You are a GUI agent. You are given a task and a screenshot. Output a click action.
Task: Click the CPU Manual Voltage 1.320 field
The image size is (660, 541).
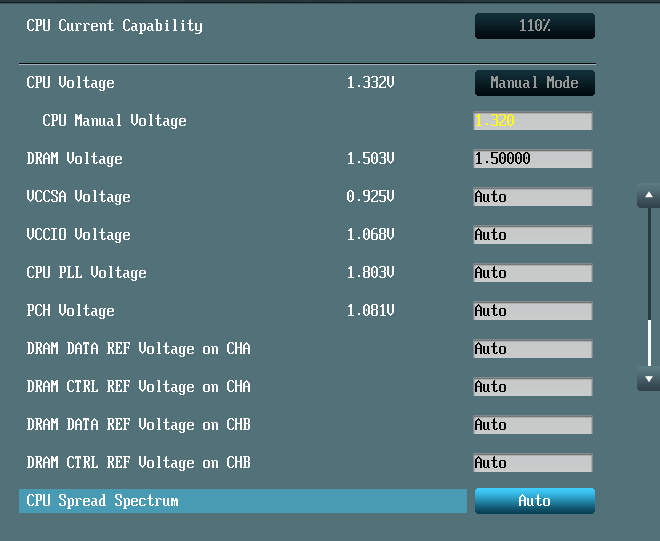(533, 121)
